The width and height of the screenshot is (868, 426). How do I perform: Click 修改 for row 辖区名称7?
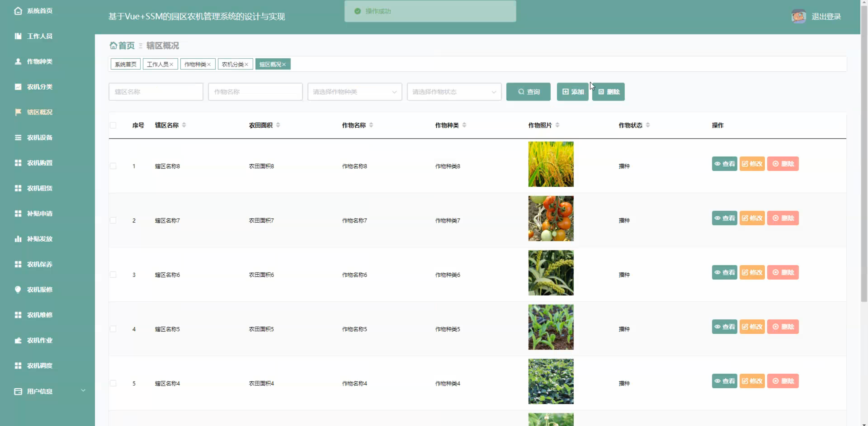click(752, 218)
